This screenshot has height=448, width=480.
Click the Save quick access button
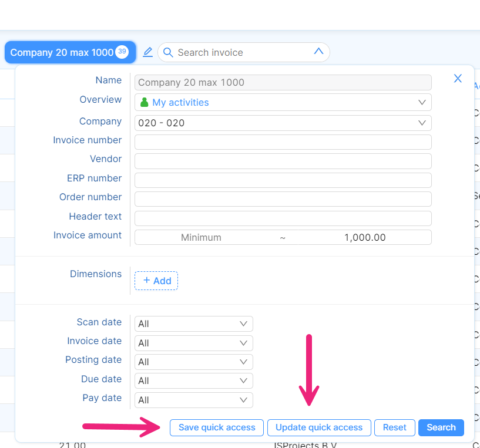coord(217,427)
